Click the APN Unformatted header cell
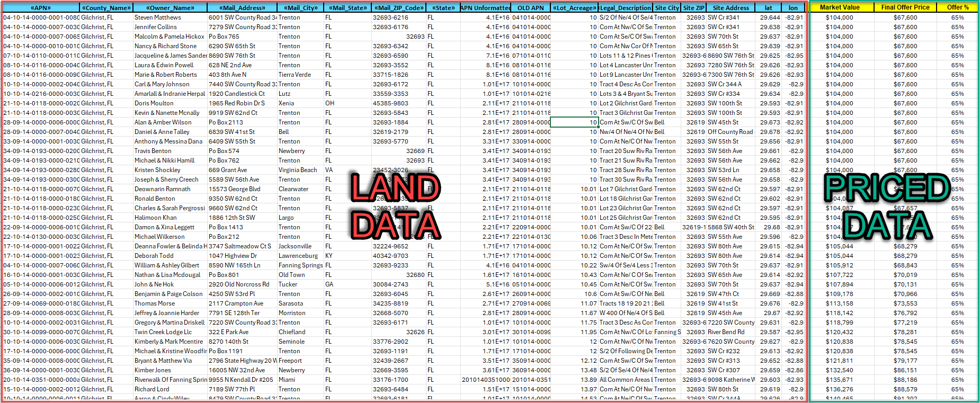Viewport: 980px width, 403px height. (485, 8)
